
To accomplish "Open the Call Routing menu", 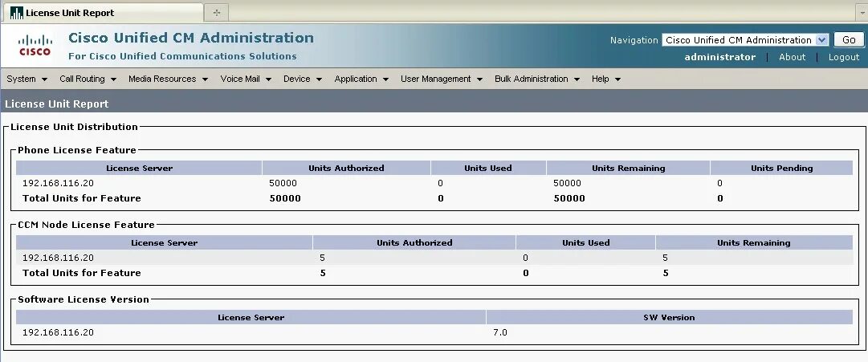I will [88, 79].
